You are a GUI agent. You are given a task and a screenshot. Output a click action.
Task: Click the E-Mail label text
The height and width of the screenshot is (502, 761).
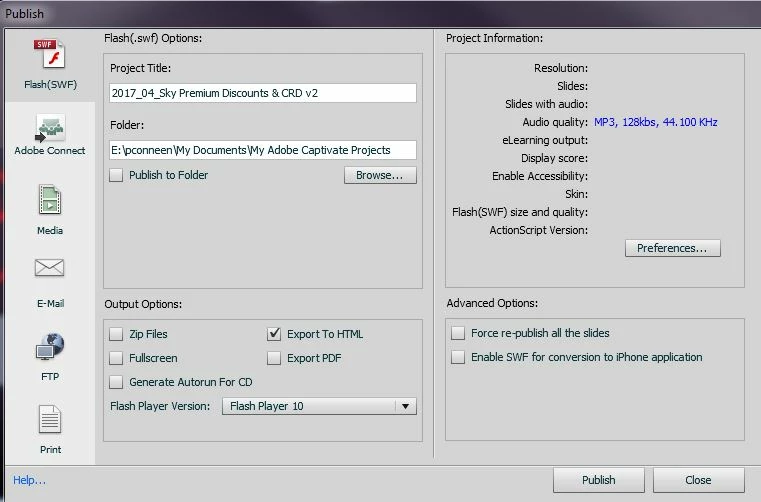[x=50, y=303]
